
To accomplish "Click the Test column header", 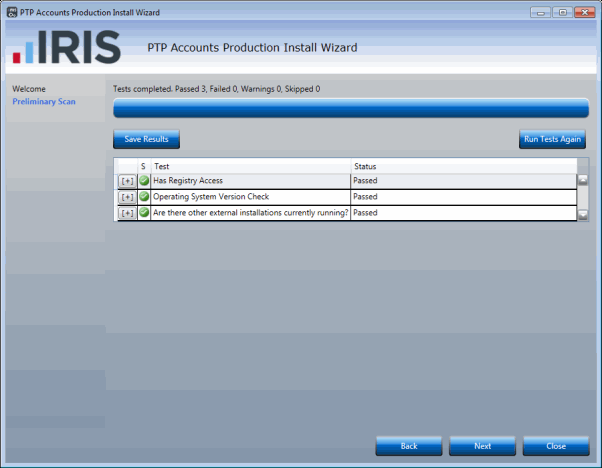I will [251, 166].
